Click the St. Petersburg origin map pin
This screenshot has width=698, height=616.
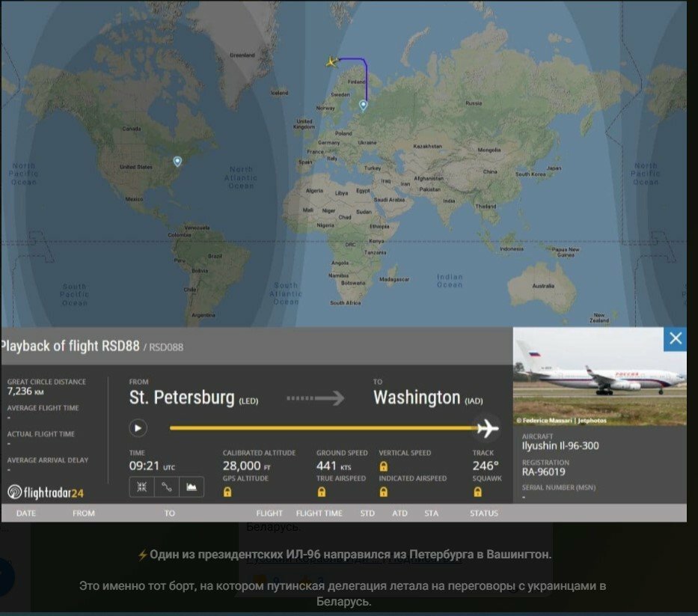pos(364,106)
